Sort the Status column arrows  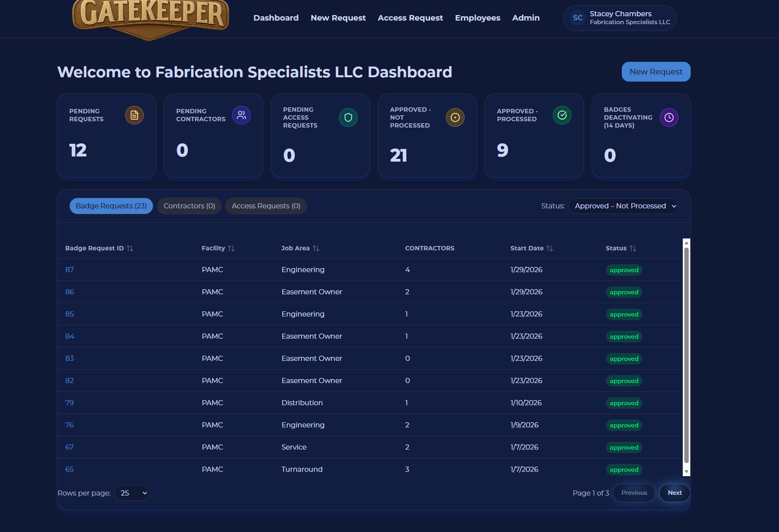coord(633,248)
